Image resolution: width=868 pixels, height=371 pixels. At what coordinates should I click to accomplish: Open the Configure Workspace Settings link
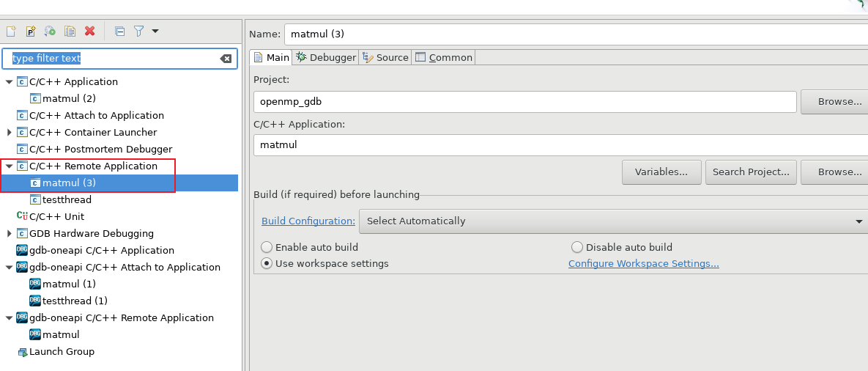pyautogui.click(x=643, y=263)
